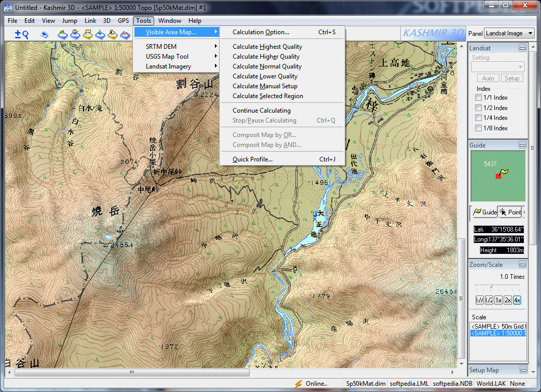
Task: Choose Calculate Normal Quality
Action: pos(282,66)
